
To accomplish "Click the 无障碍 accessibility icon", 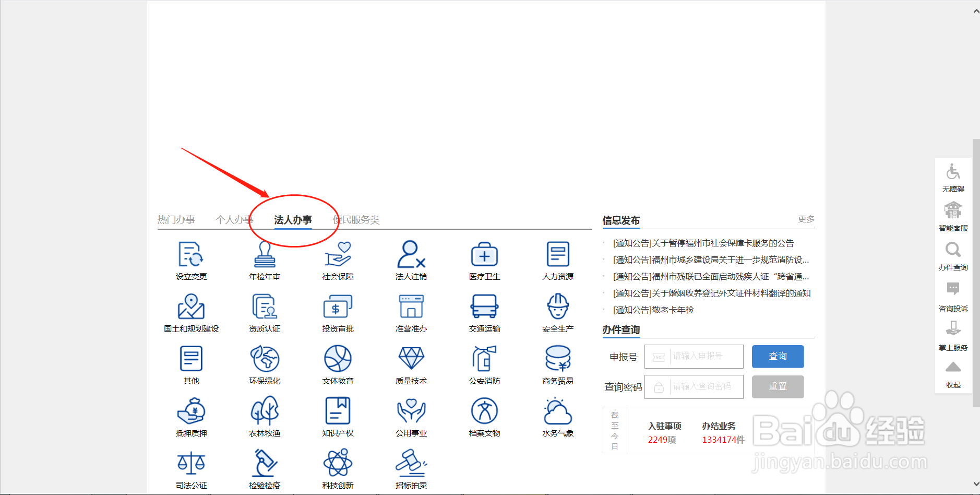I will [953, 175].
